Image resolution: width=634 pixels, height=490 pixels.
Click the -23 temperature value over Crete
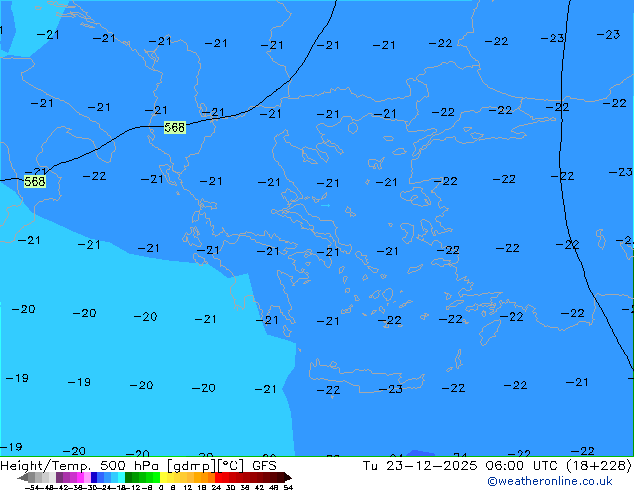391,389
